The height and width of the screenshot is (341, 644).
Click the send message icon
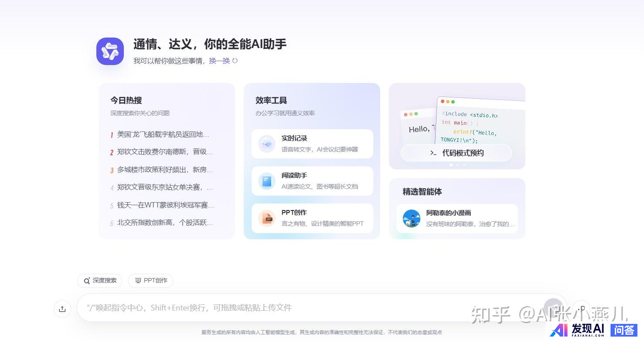(x=553, y=307)
